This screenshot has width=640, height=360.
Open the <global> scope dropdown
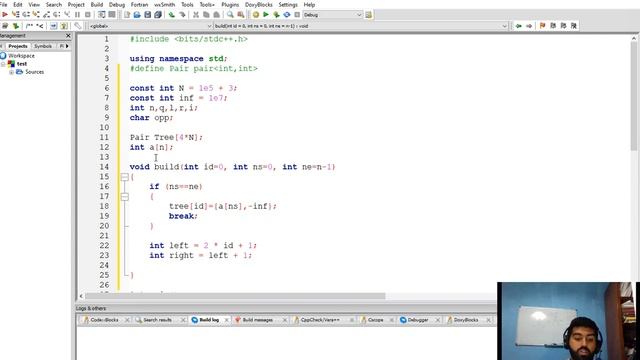[x=150, y=26]
